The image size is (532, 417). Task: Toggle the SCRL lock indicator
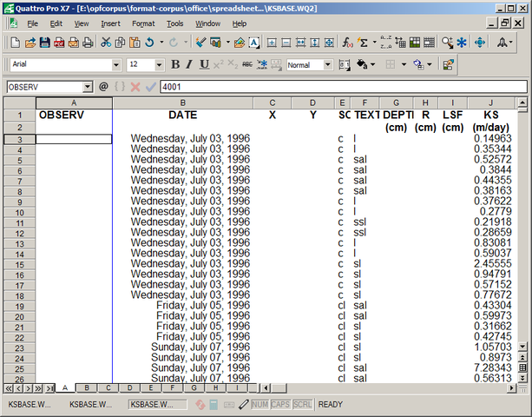coord(302,405)
